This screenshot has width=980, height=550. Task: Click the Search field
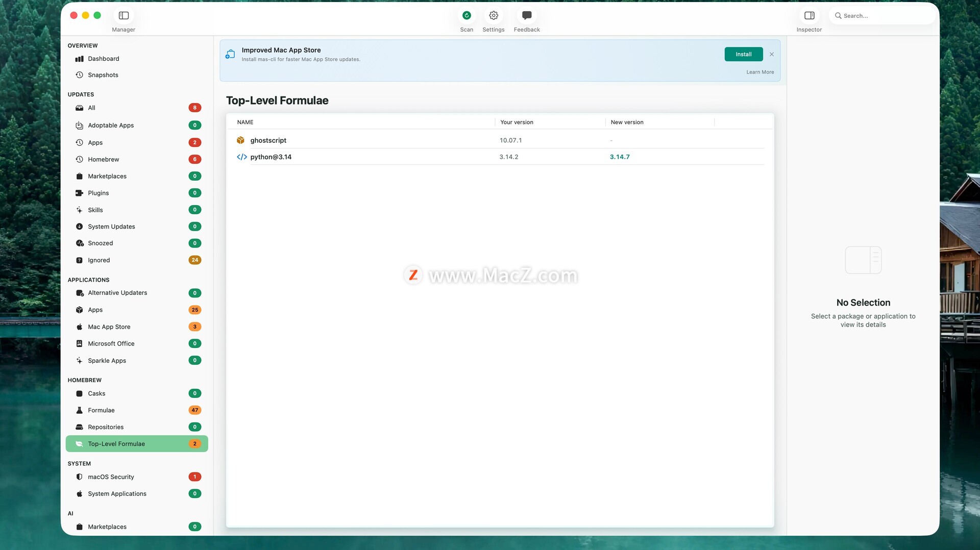point(882,16)
